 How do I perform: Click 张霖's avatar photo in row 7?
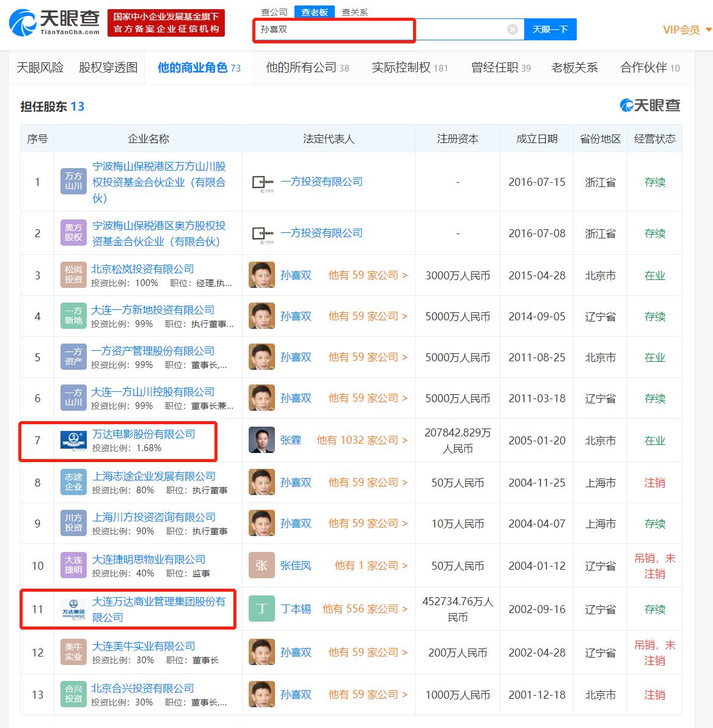[261, 440]
